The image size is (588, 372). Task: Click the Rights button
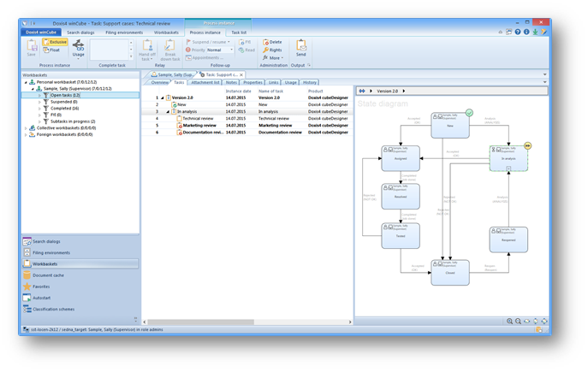click(274, 50)
